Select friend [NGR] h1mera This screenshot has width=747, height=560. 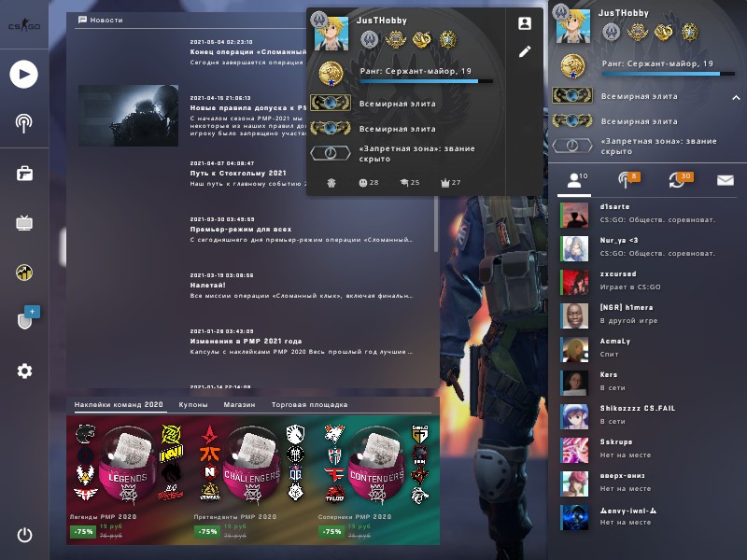click(x=648, y=315)
